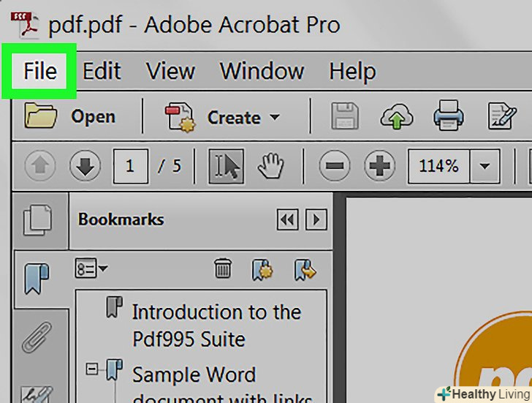Click the Sample Word bookmark ribbon icon
Image resolution: width=532 pixels, height=403 pixels.
point(114,370)
